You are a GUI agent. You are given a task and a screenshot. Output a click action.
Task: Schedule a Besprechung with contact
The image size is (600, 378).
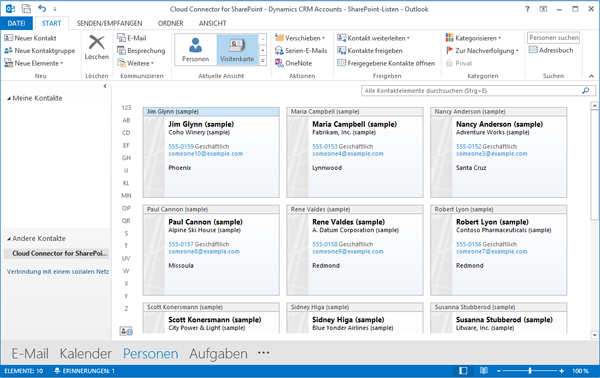[141, 51]
